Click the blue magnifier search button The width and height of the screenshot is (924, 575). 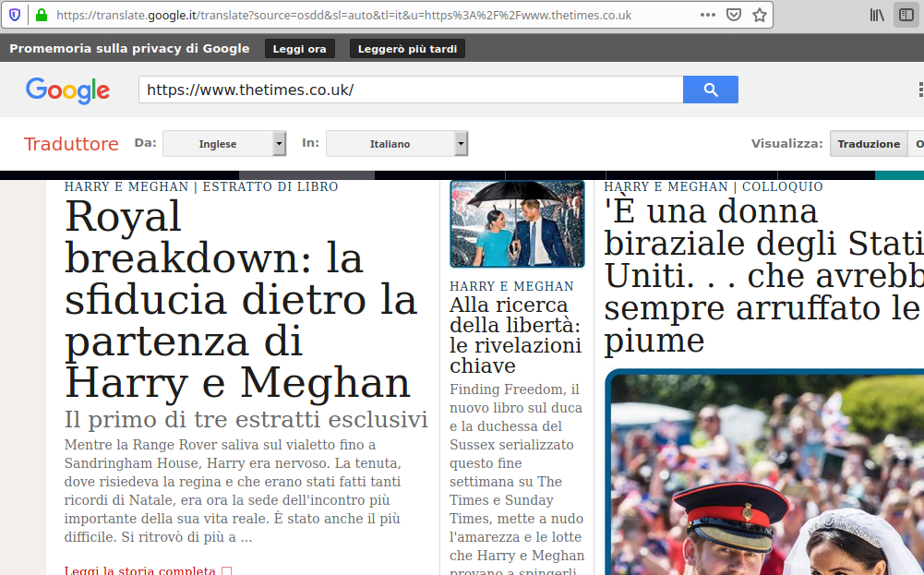click(711, 90)
